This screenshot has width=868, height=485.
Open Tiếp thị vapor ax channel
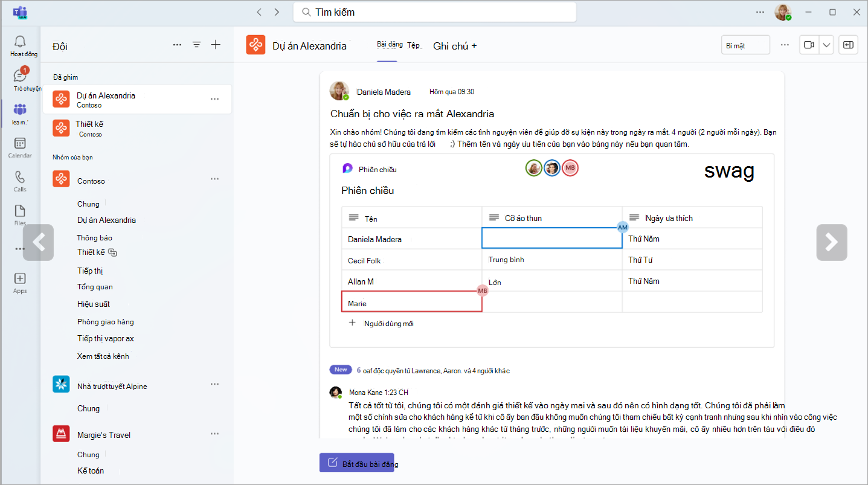[x=106, y=338]
